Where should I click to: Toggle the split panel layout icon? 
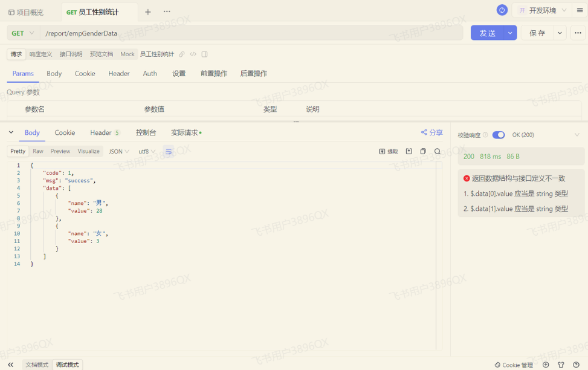tap(204, 54)
